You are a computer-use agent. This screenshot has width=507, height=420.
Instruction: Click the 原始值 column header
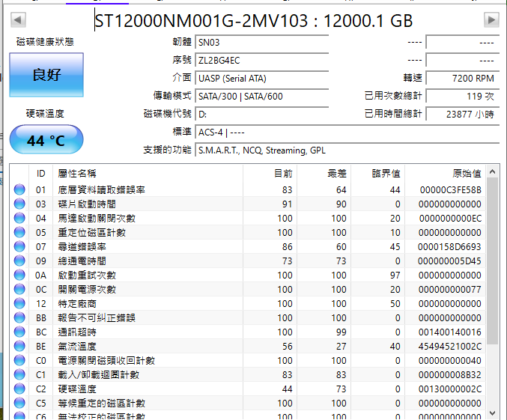446,174
